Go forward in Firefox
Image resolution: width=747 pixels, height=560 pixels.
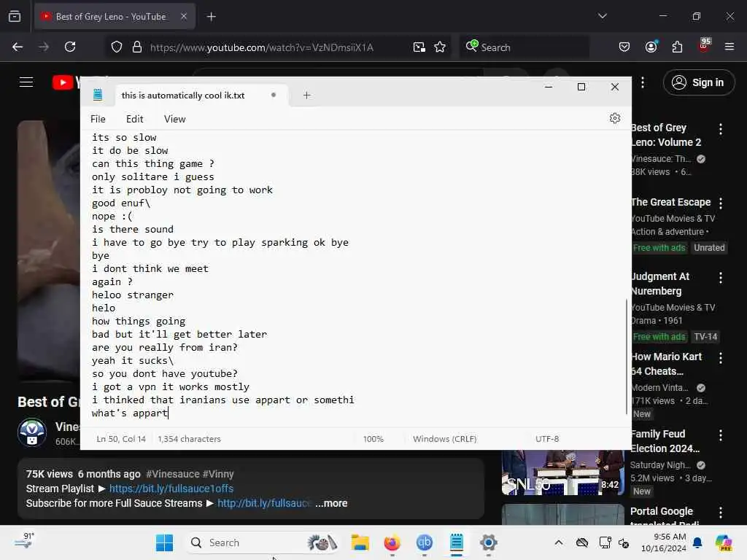[x=44, y=47]
